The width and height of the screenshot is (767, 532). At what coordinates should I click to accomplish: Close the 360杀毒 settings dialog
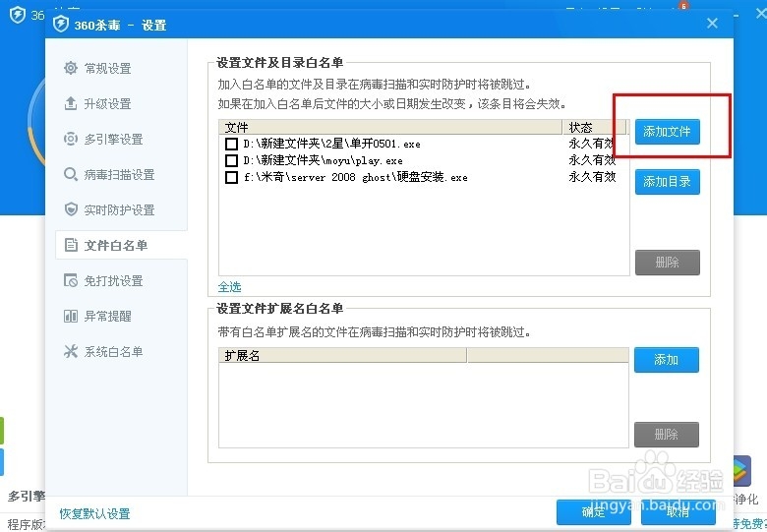(x=712, y=23)
